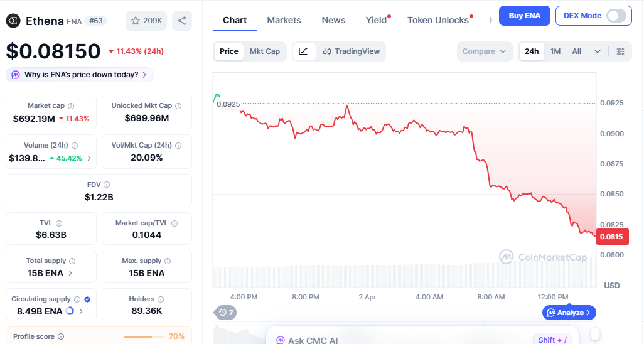Click the 11.43% (24h) price change

coord(136,51)
